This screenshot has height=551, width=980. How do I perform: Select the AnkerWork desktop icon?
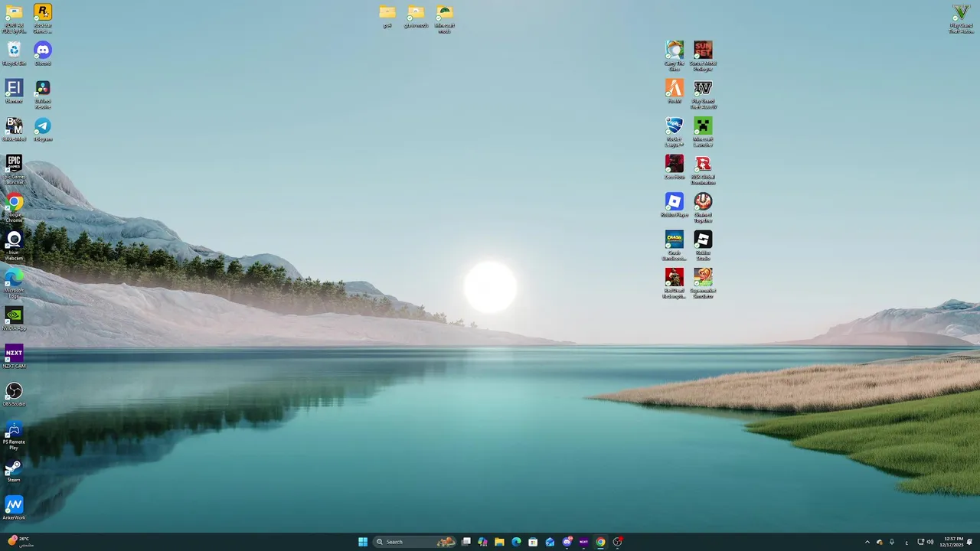[x=14, y=508]
